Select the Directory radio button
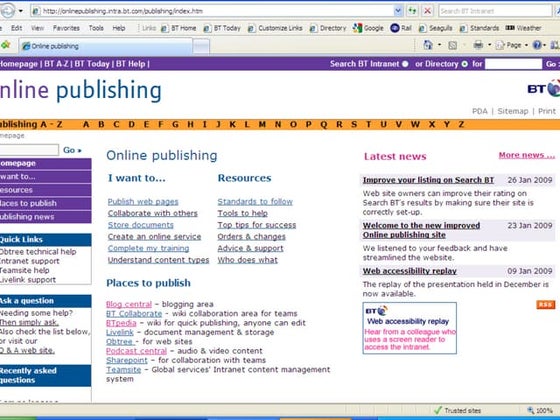 click(464, 64)
